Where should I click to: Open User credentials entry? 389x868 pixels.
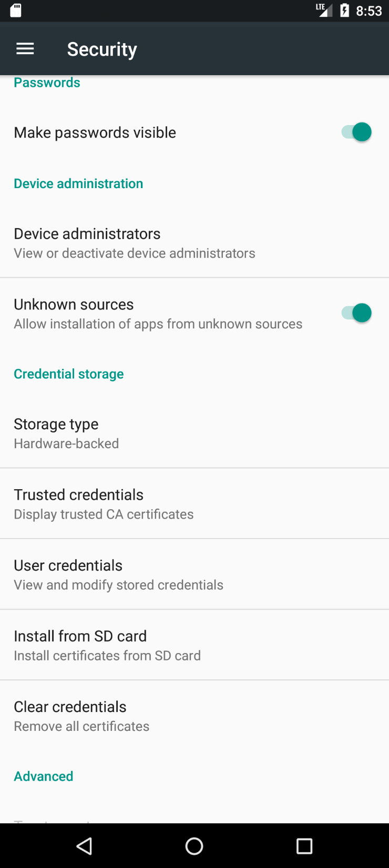[118, 574]
